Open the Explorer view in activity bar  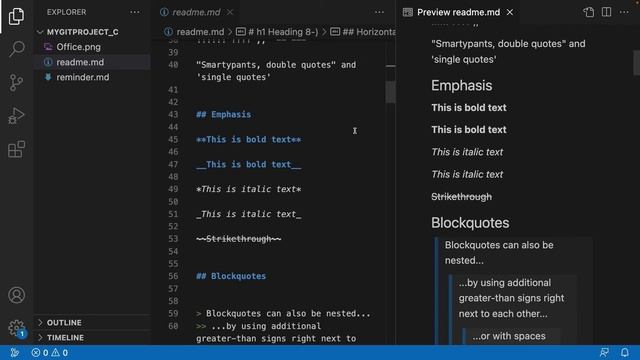(x=16, y=16)
